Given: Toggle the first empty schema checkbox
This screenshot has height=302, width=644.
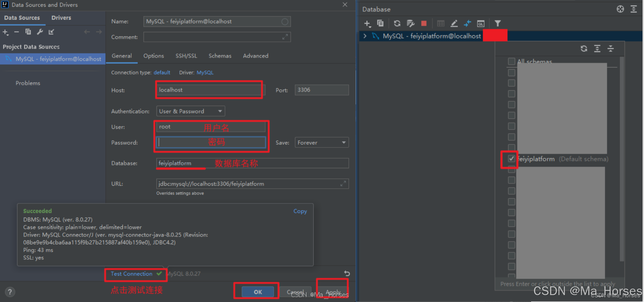Looking at the screenshot, I should pos(511,72).
